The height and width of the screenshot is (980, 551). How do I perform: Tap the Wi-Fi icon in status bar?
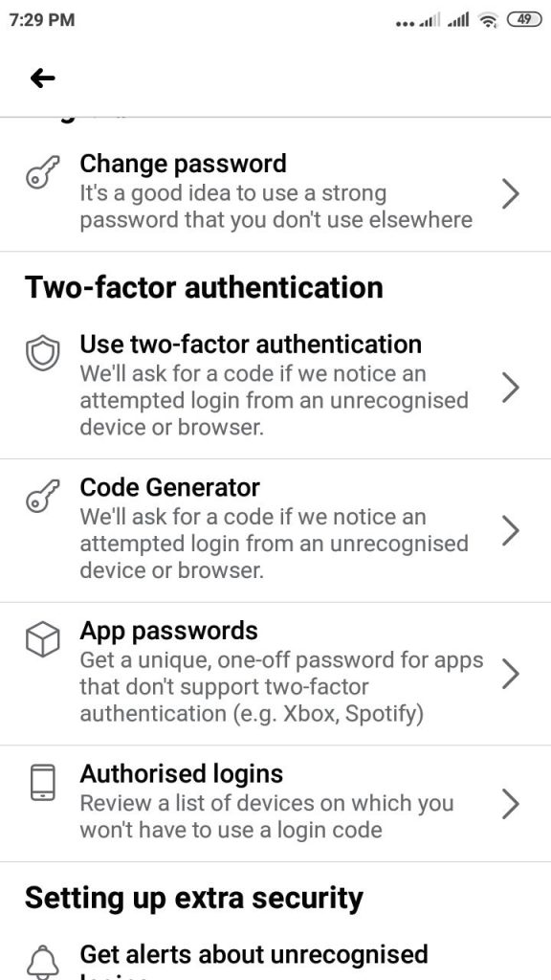(x=487, y=21)
